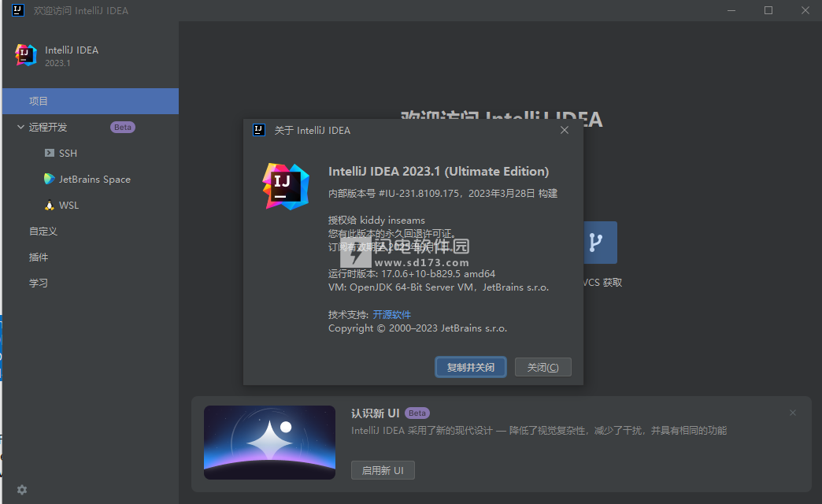Click the 复制并关闭 button
This screenshot has height=504, width=822.
pos(471,367)
